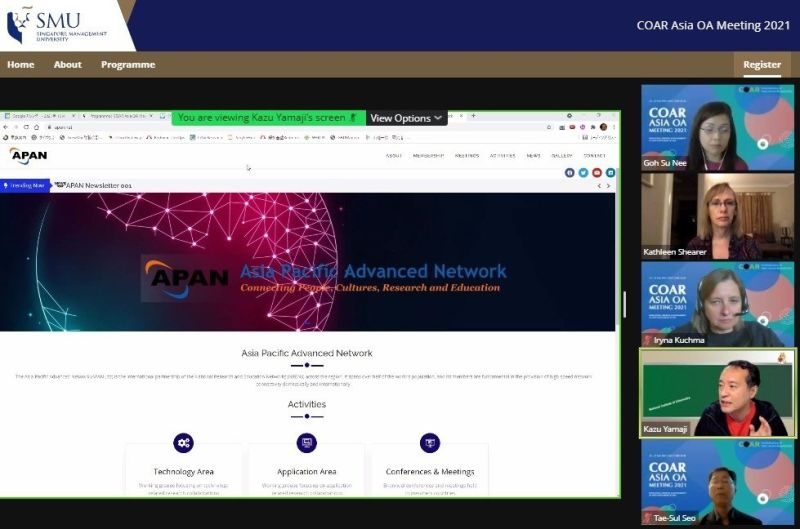The width and height of the screenshot is (800, 529).
Task: Click APAN Activities nav item
Action: click(x=503, y=156)
